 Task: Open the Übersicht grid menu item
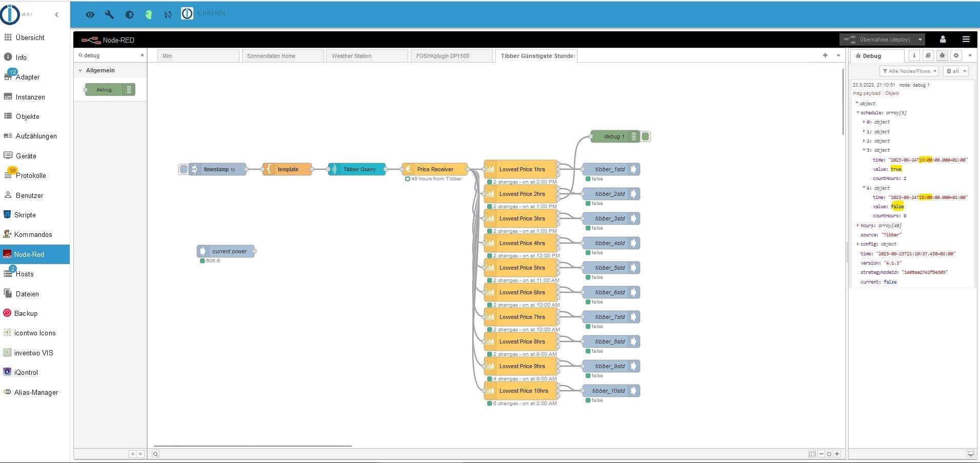[x=35, y=37]
